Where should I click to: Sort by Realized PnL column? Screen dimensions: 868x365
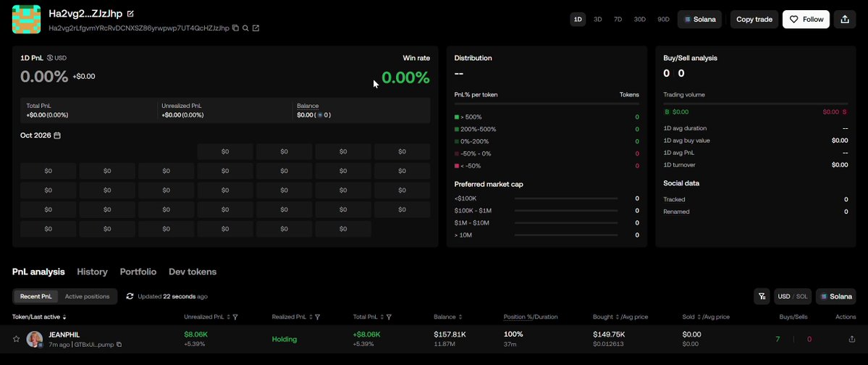click(x=310, y=316)
